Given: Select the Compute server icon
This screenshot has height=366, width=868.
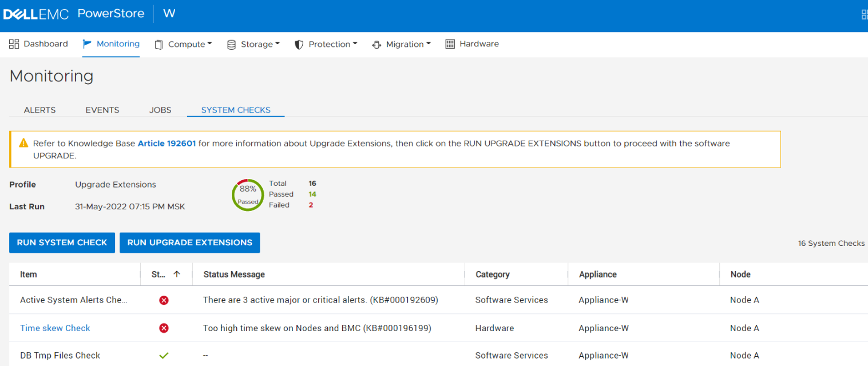Looking at the screenshot, I should pyautogui.click(x=158, y=43).
